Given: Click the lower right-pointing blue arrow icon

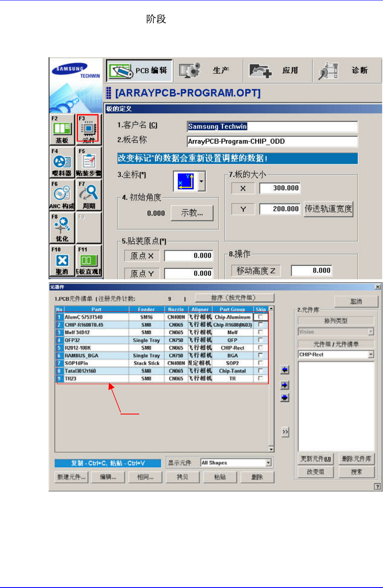Looking at the screenshot, I should point(285,398).
